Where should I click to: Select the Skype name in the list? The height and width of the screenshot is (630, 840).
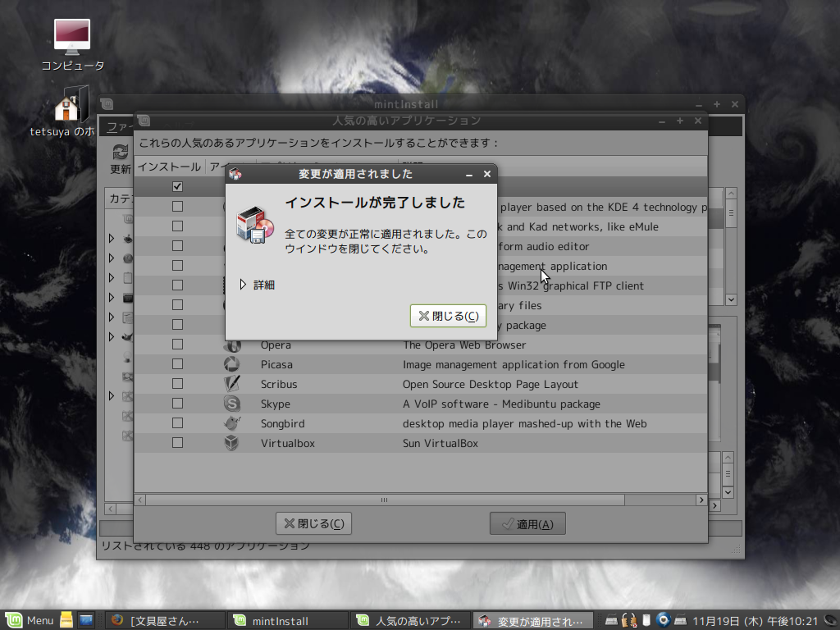point(276,404)
